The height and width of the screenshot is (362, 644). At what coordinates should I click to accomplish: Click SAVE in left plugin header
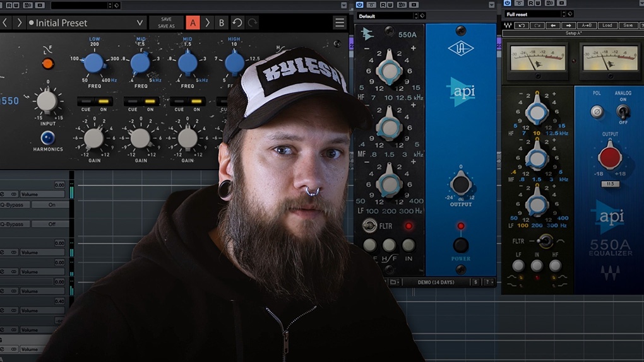[166, 20]
